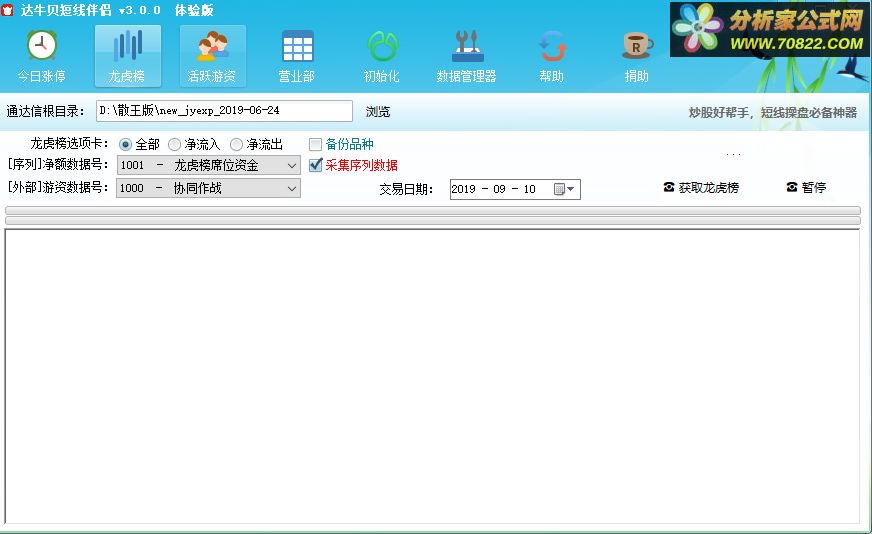Click the 捐助 coffee cup icon
This screenshot has width=872, height=534.
tap(637, 46)
